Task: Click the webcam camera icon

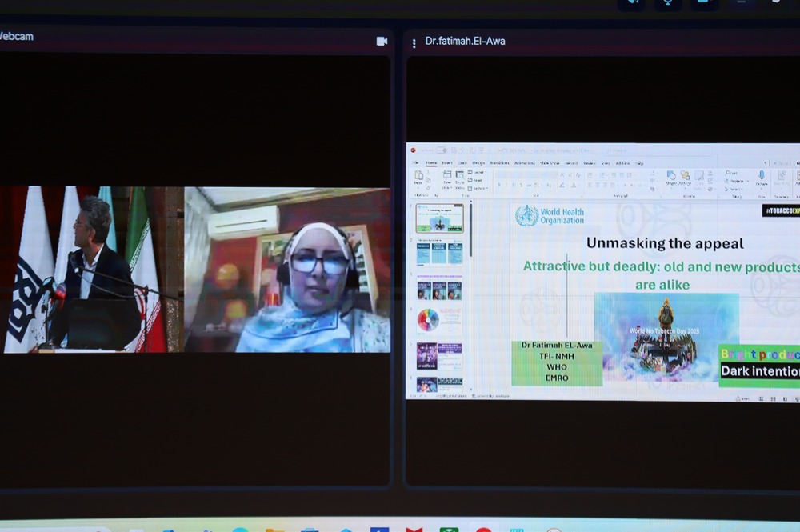Action: pos(382,41)
